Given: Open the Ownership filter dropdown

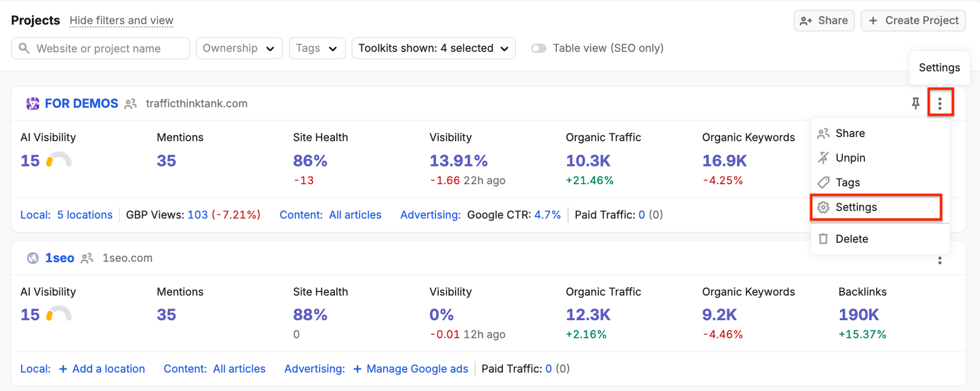Looking at the screenshot, I should point(239,48).
